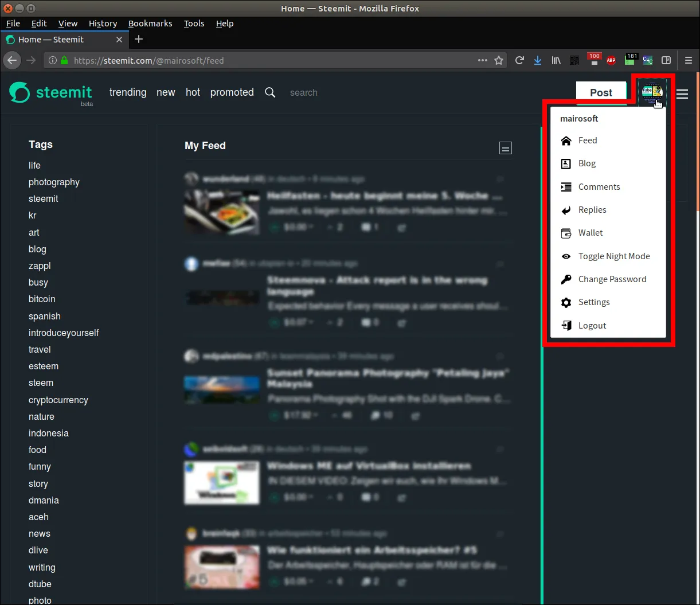Open Sunset Panorama post thumbnail

[x=221, y=389]
